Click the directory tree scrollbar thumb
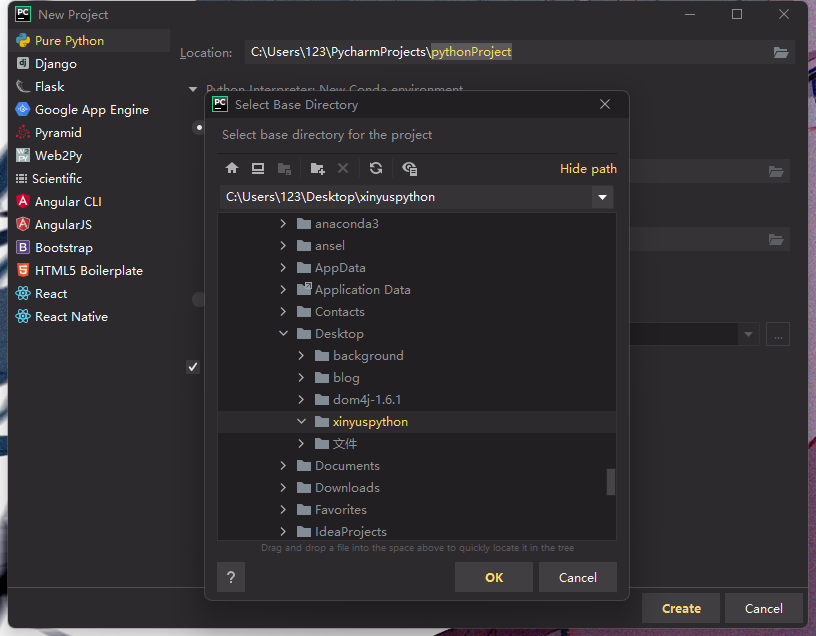This screenshot has width=816, height=636. (610, 482)
